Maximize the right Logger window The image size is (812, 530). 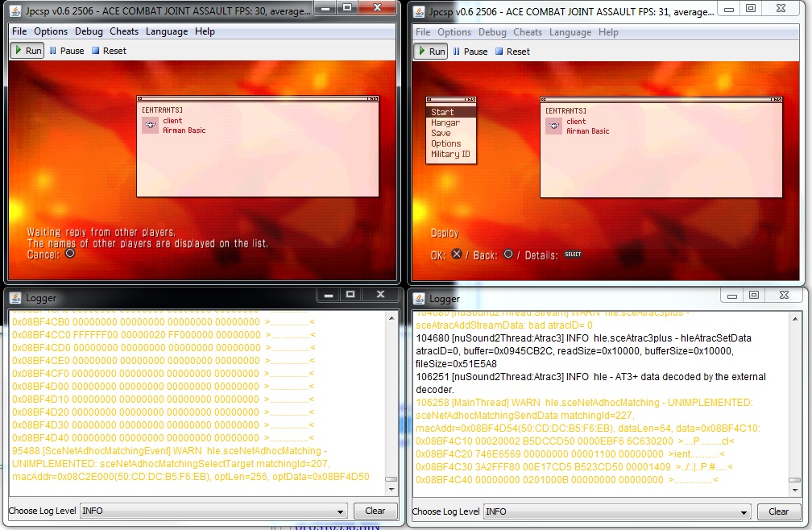(x=754, y=296)
